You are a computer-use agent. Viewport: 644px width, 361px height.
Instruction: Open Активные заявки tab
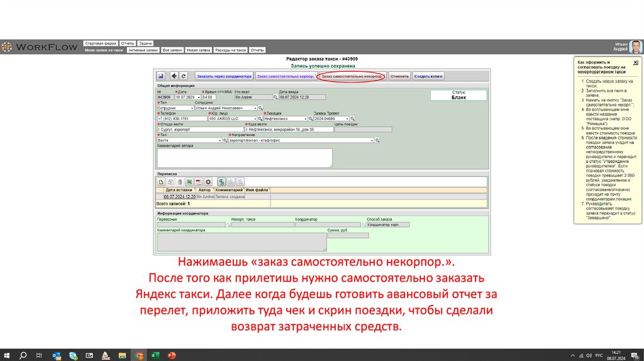143,50
